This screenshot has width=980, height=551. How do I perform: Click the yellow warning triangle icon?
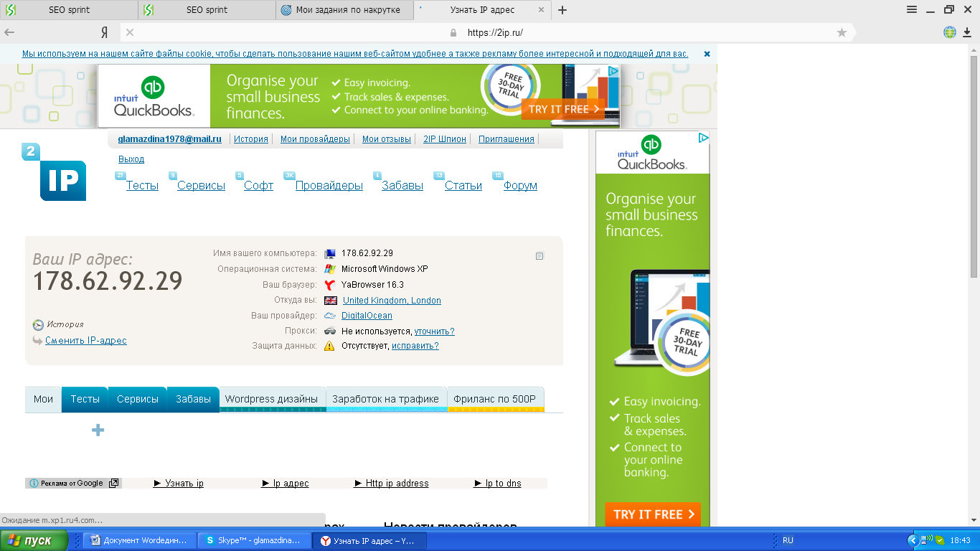click(x=329, y=346)
